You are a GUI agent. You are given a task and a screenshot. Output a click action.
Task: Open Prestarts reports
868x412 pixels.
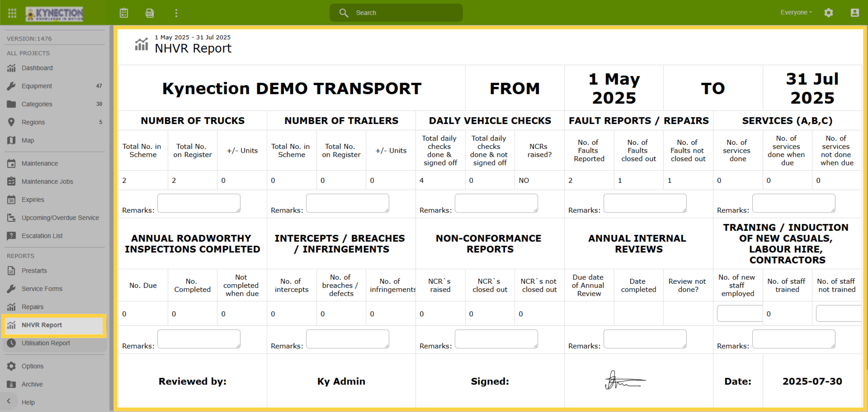54,271
